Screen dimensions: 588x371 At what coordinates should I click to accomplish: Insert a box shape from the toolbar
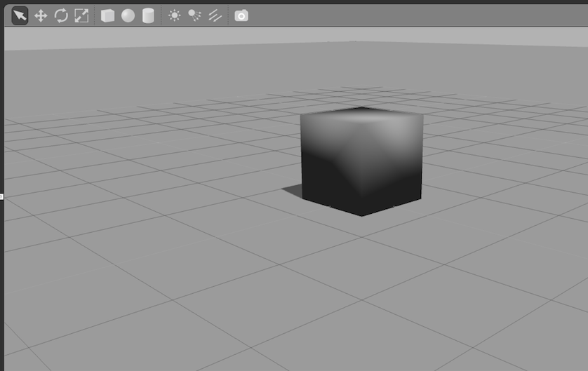[x=107, y=15]
